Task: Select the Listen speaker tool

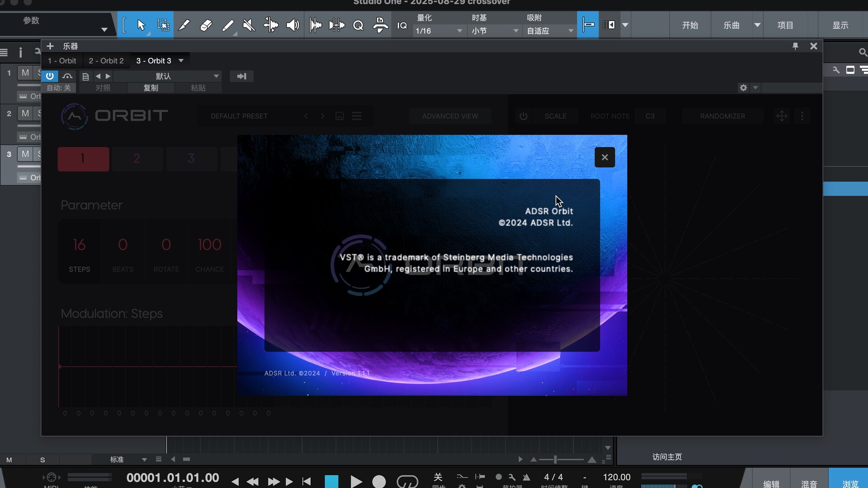Action: (293, 25)
